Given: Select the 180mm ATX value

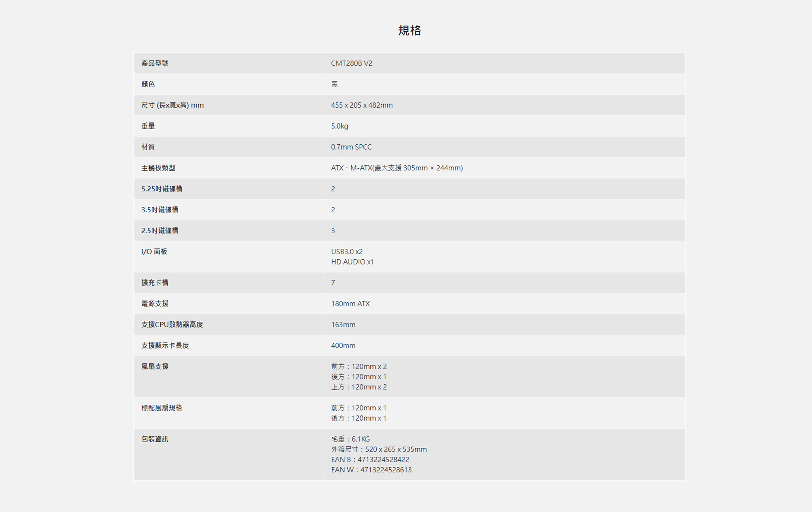Looking at the screenshot, I should coord(350,304).
